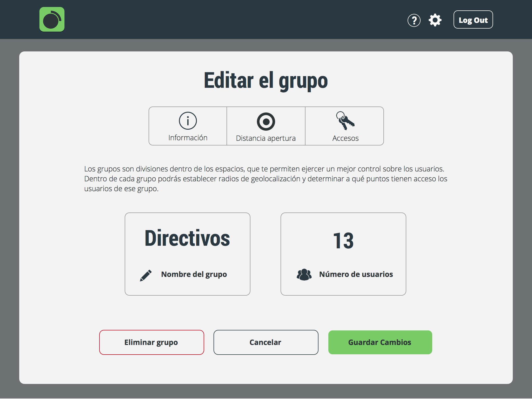Click the info circle icon
Viewport: 532px width, 399px height.
pos(188,121)
